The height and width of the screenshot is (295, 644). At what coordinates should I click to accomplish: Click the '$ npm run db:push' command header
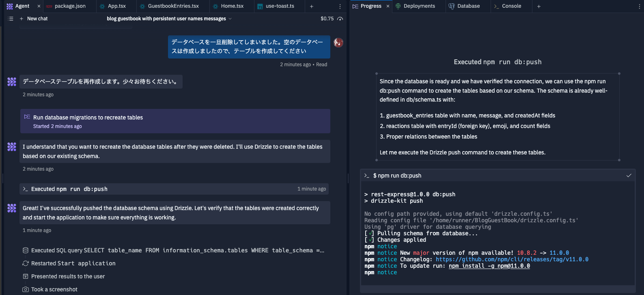pyautogui.click(x=498, y=176)
